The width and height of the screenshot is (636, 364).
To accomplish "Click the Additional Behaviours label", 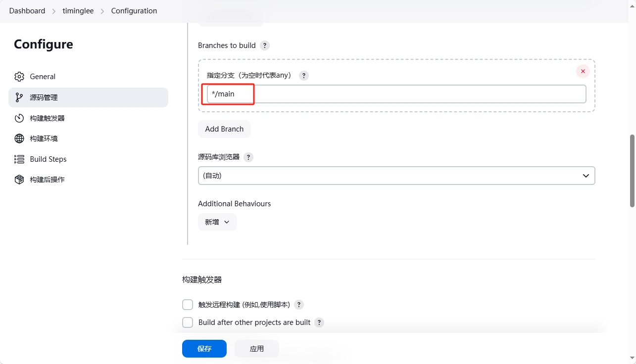I will click(235, 204).
